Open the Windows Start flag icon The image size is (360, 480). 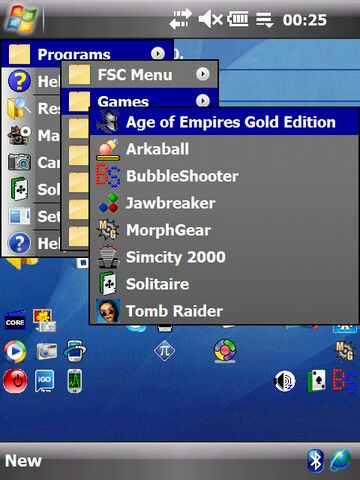pos(22,18)
